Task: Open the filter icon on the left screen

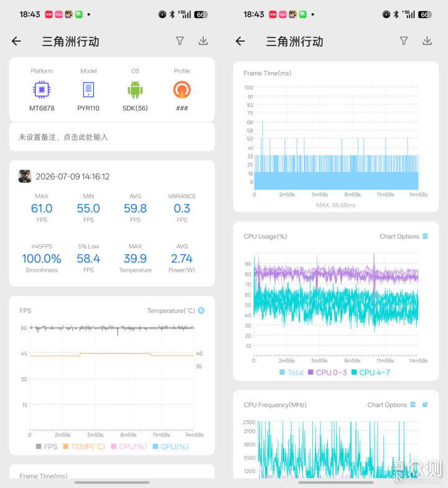Action: pos(180,41)
